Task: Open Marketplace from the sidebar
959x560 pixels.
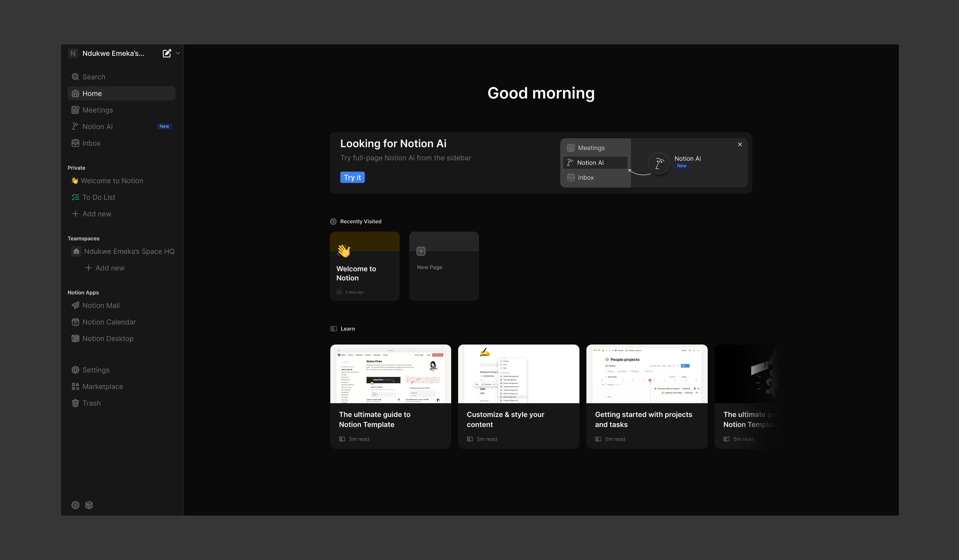Action: click(103, 387)
